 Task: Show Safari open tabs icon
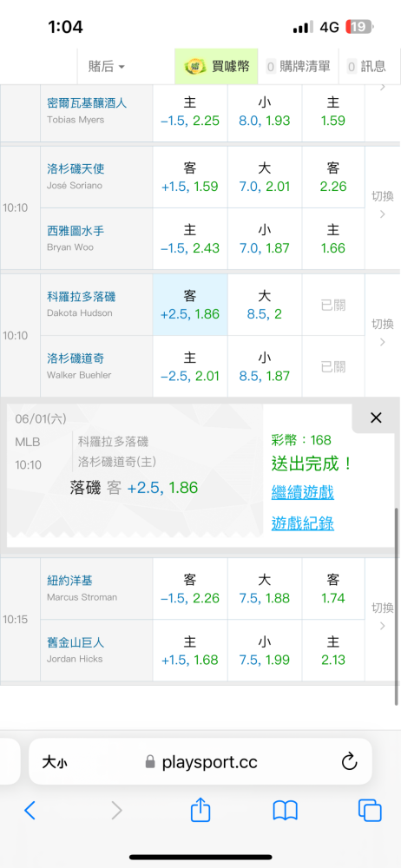(x=370, y=811)
